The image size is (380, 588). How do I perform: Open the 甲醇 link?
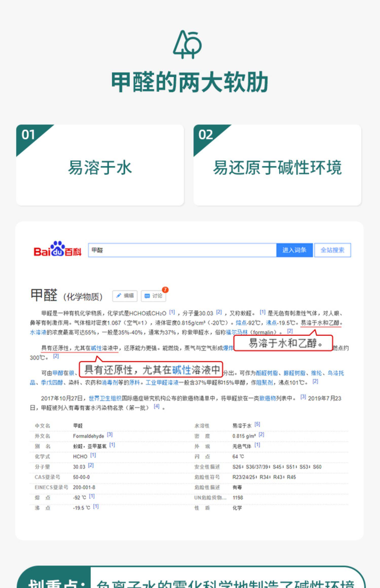click(x=58, y=373)
